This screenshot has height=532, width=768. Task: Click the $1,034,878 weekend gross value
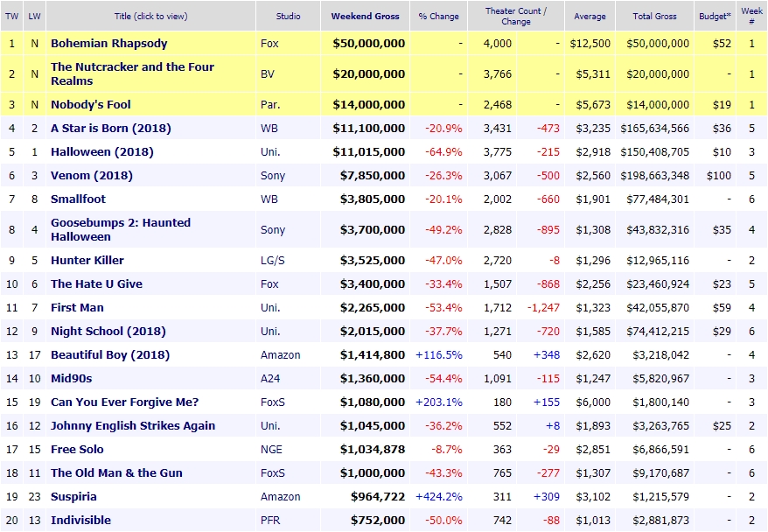tap(373, 449)
